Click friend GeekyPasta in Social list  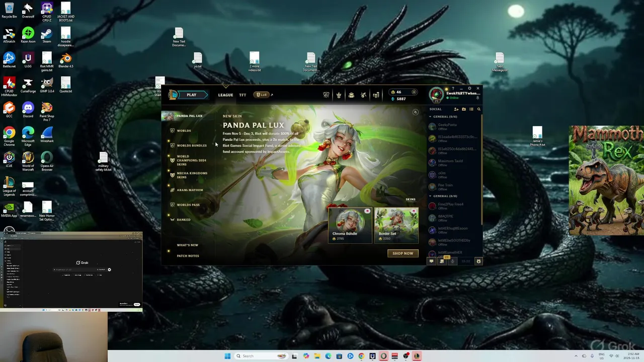pyautogui.click(x=453, y=126)
